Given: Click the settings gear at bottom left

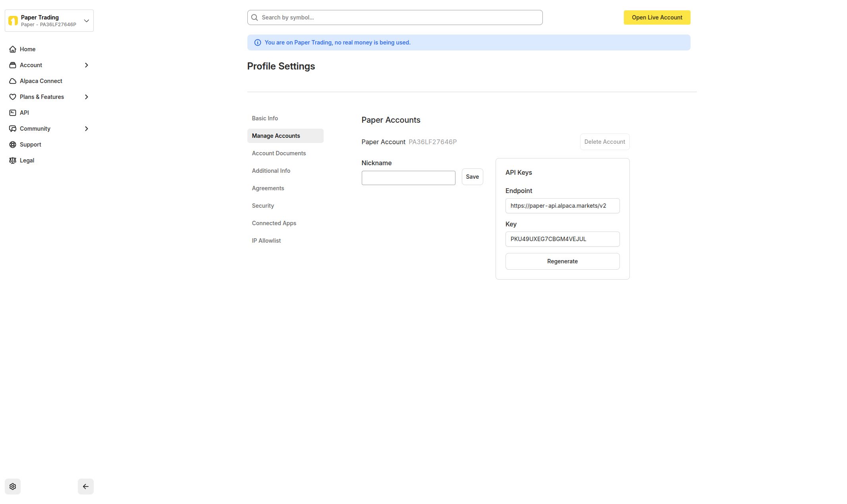Looking at the screenshot, I should [x=12, y=486].
